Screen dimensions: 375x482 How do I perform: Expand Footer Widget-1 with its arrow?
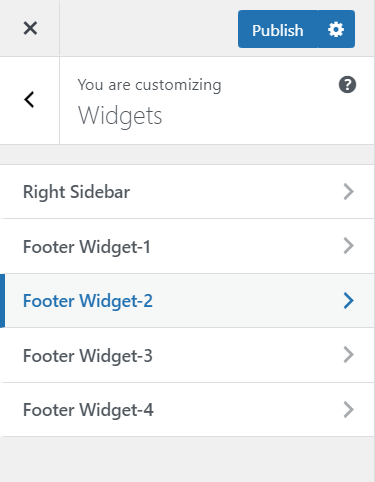pos(348,246)
